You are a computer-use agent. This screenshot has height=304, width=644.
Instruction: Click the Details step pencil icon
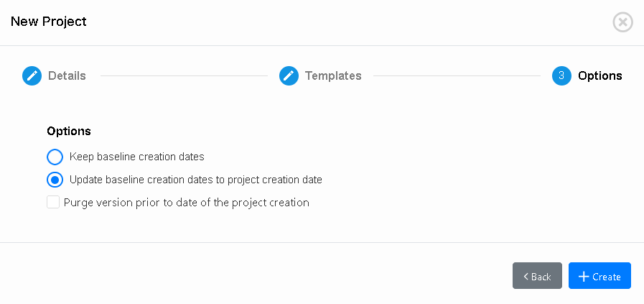click(32, 75)
